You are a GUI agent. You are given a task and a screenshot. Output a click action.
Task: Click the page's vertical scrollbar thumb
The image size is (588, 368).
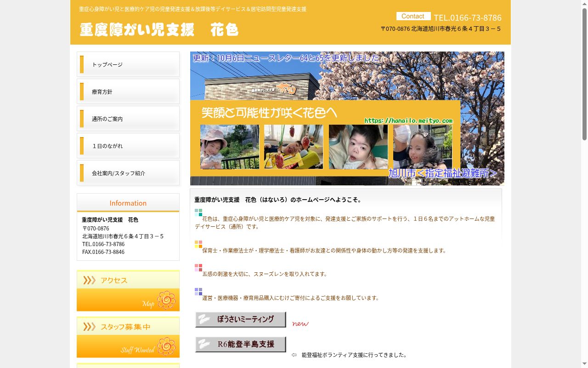pos(584,74)
